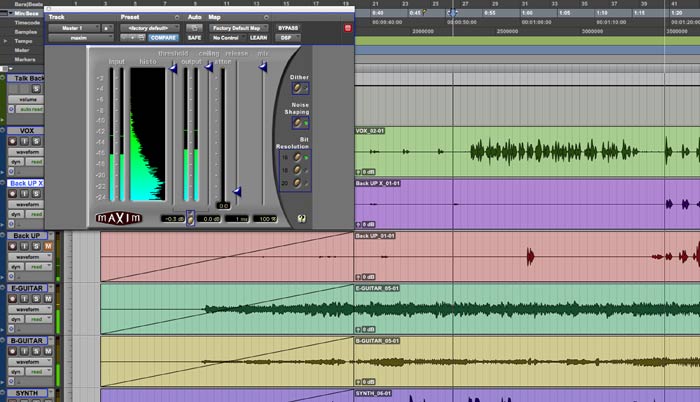This screenshot has height=402, width=700.
Task: Solo the E-GUITAR track
Action: pyautogui.click(x=36, y=299)
